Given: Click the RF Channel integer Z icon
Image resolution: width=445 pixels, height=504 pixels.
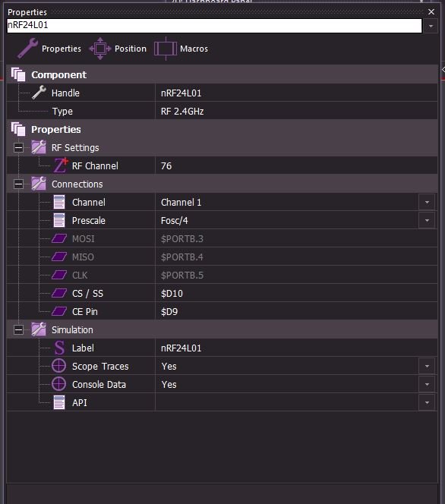Looking at the screenshot, I should click(60, 165).
